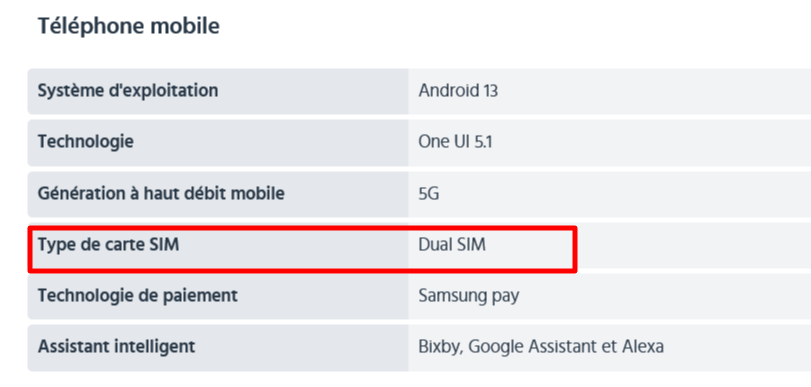Click 'Bixby, Google Assistant et Alexa' value
This screenshot has width=811, height=387.
[x=541, y=347]
